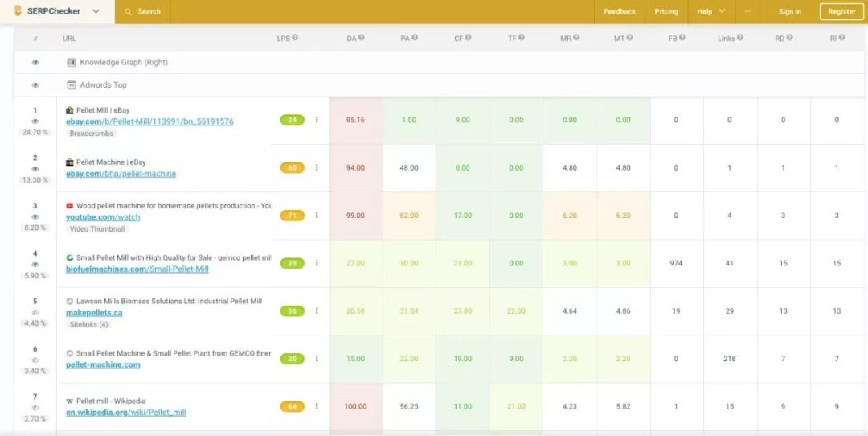
Task: Click Sign in
Action: click(789, 11)
